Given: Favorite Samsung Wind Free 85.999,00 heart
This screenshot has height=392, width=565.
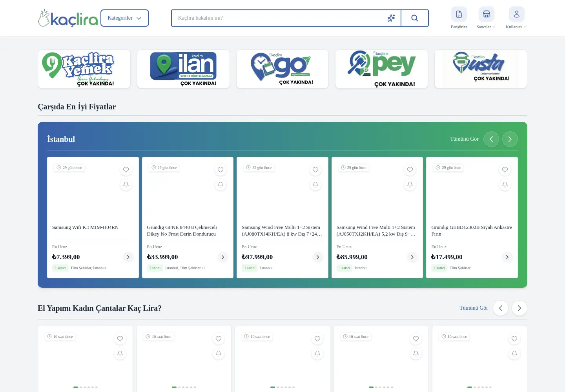Looking at the screenshot, I should [x=410, y=170].
